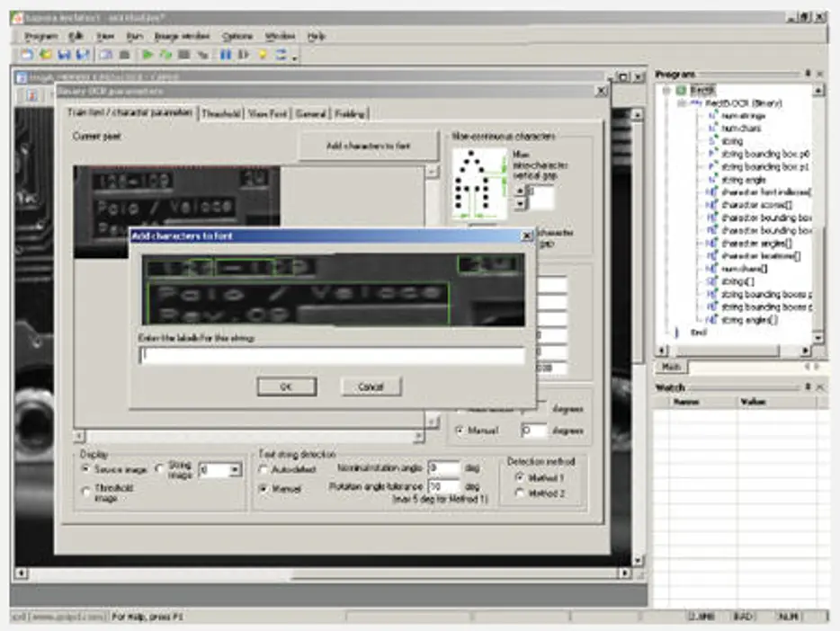Select Method 1 detection method
Viewport: 840px width, 631px height.
pyautogui.click(x=519, y=477)
